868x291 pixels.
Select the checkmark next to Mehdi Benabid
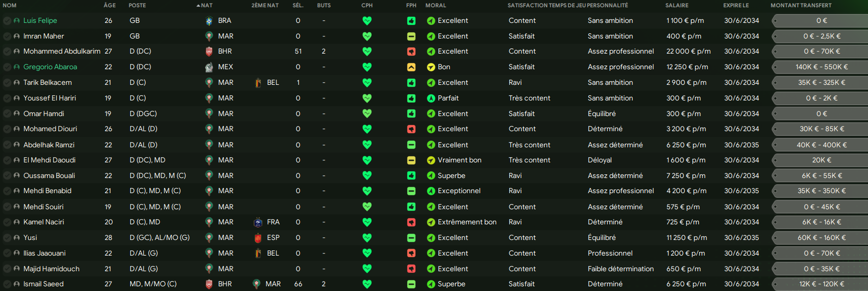(x=7, y=191)
